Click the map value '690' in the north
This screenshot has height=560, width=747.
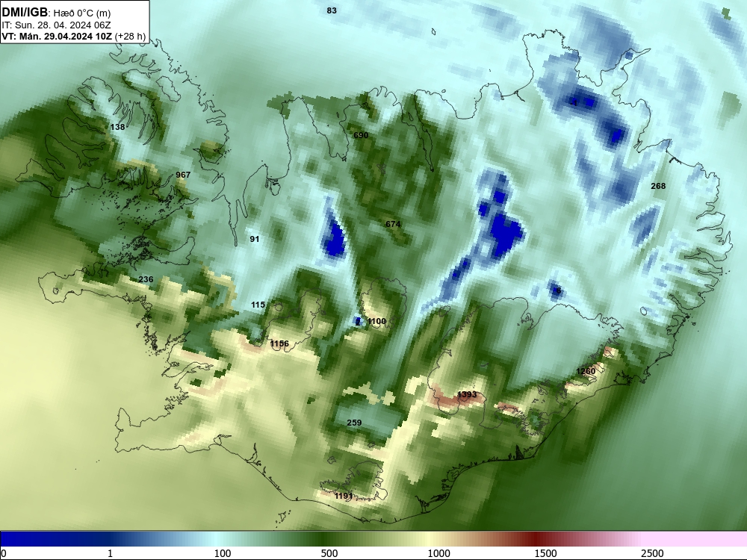[361, 135]
